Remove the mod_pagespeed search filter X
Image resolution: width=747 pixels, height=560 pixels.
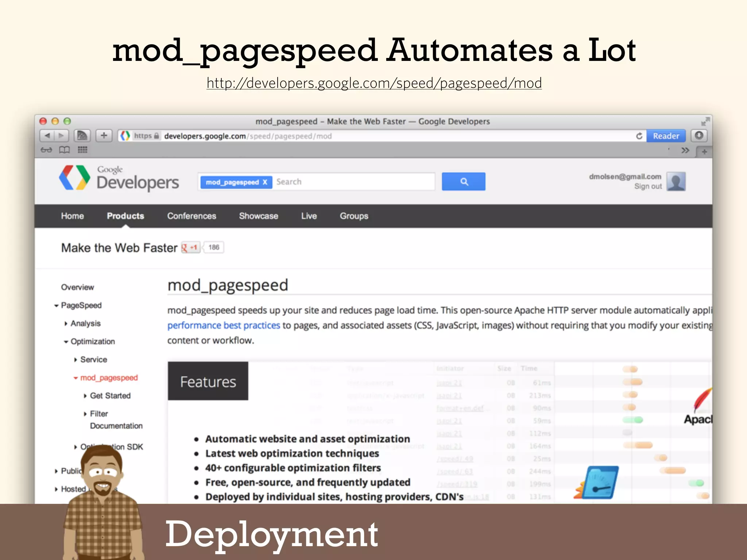tap(265, 182)
